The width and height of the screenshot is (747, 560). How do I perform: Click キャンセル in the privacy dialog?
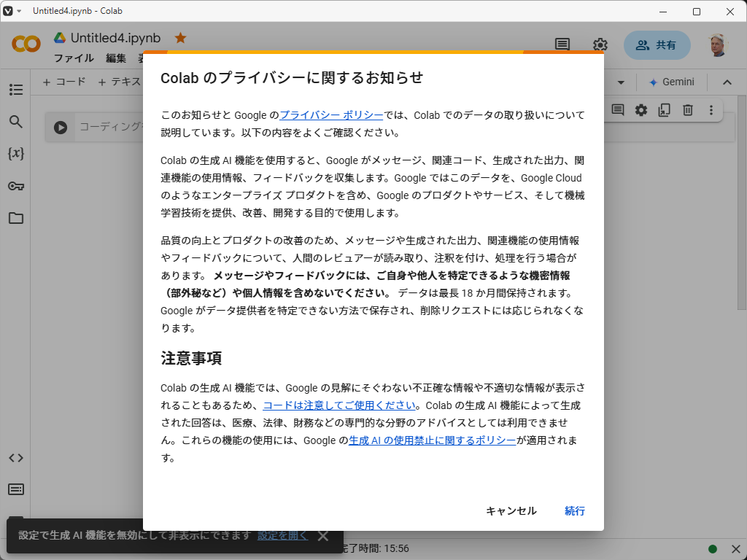pyautogui.click(x=511, y=511)
